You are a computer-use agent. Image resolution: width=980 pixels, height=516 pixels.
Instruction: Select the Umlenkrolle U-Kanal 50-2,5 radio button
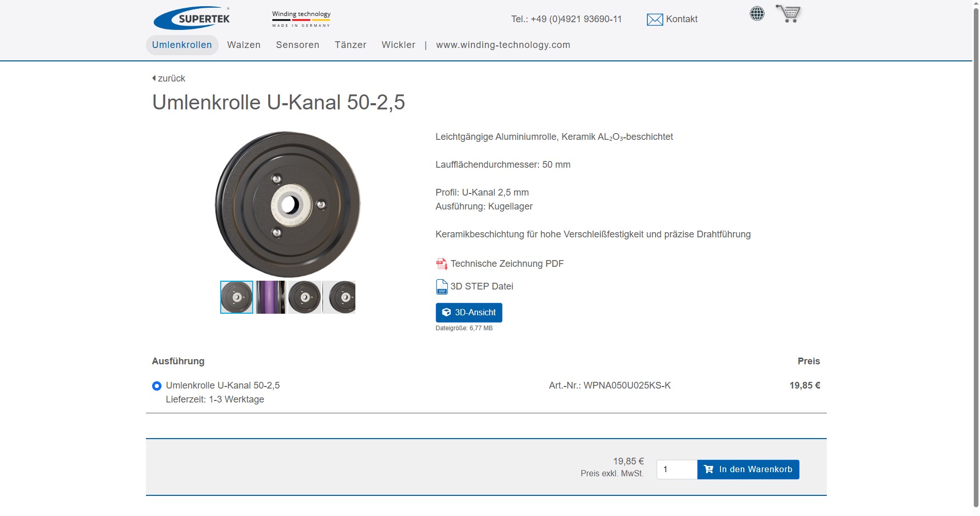156,385
